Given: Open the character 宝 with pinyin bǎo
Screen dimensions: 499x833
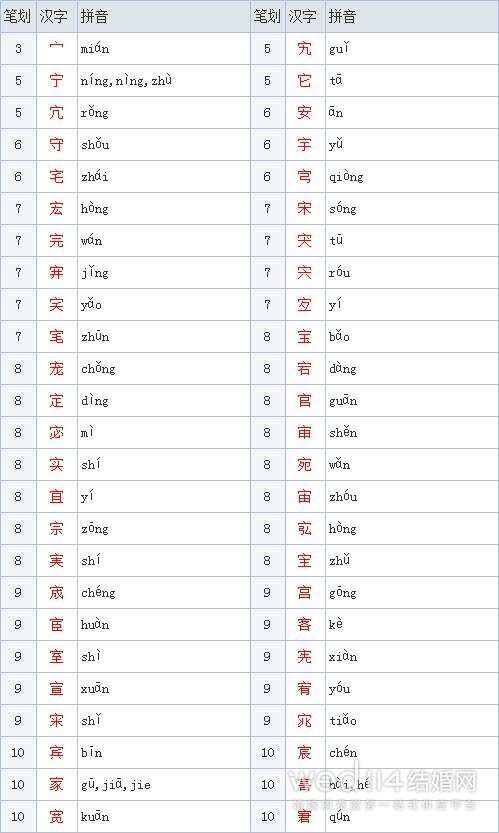Looking at the screenshot, I should pyautogui.click(x=305, y=337).
